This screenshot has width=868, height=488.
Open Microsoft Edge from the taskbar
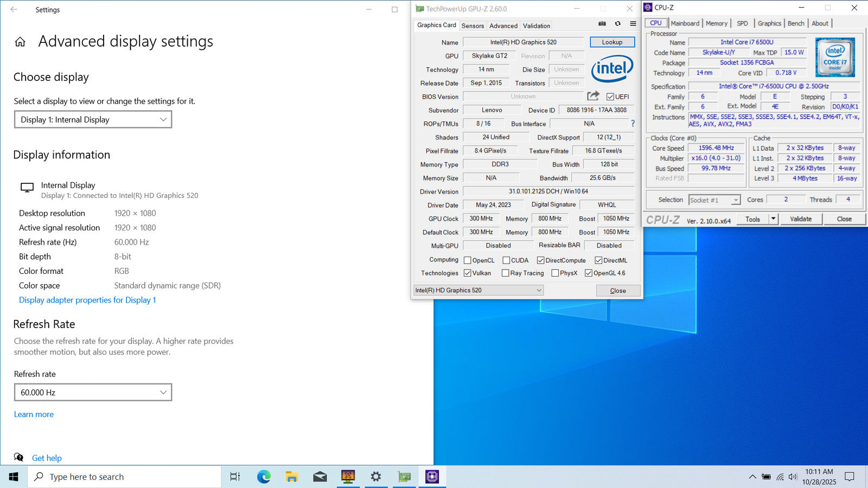coord(264,477)
